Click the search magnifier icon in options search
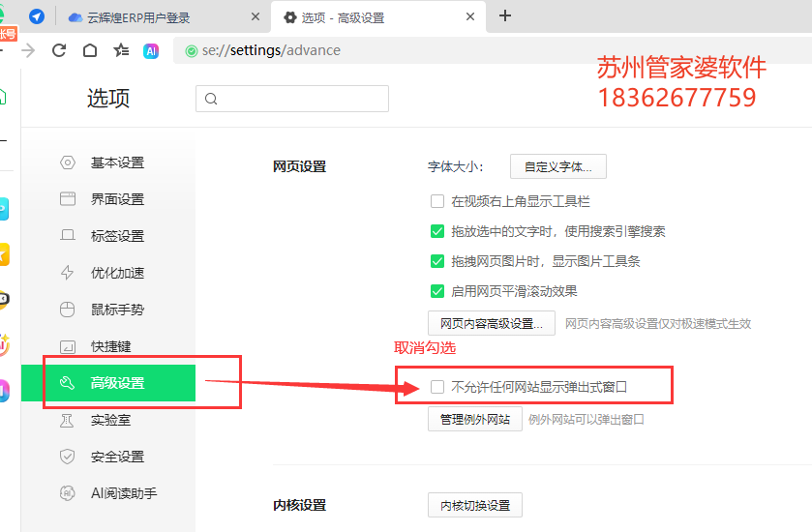This screenshot has width=812, height=532. pos(211,99)
